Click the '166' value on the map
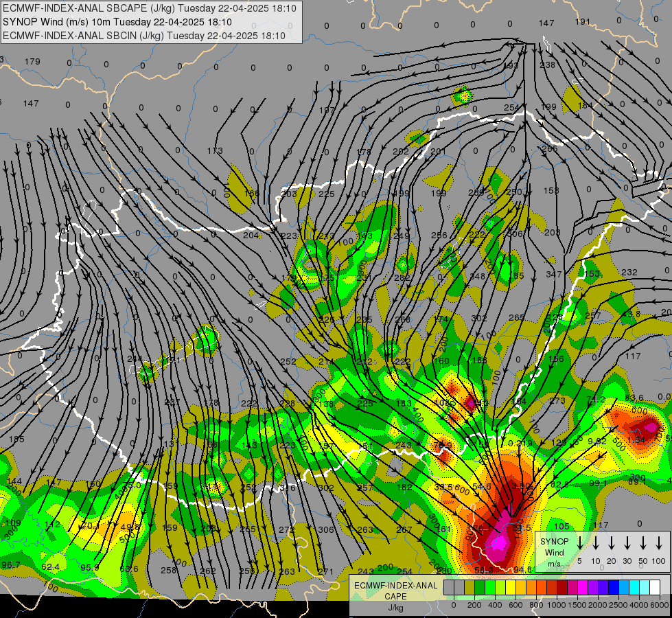The image size is (672, 618). (x=252, y=193)
